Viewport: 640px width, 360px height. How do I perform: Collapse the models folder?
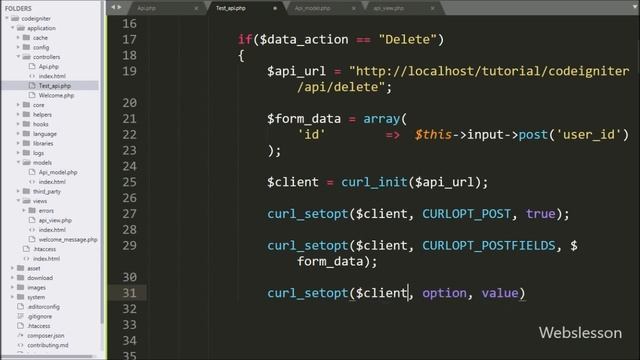pos(18,162)
